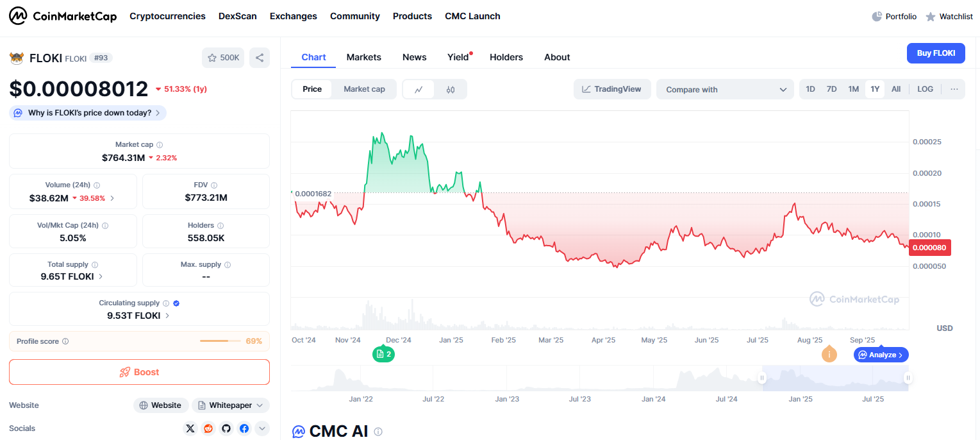The image size is (980, 440).
Task: Select the line chart view icon
Action: click(x=419, y=89)
